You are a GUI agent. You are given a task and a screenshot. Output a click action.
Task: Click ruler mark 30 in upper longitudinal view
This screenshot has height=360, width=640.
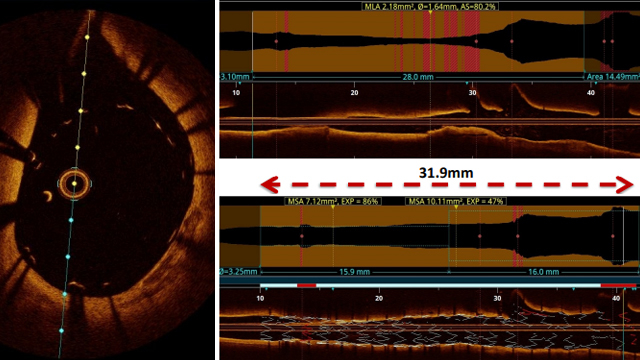coord(472,93)
